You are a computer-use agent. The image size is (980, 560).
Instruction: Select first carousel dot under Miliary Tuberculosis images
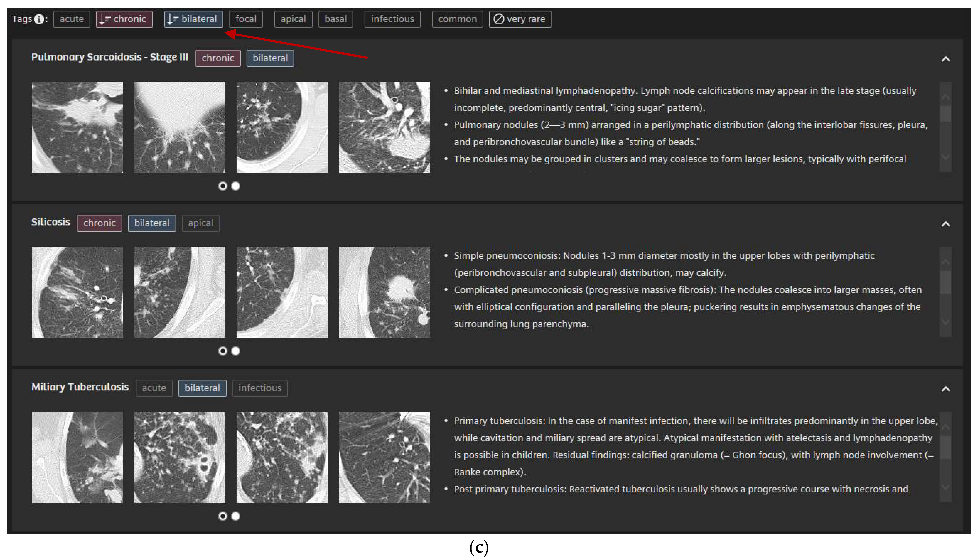222,516
